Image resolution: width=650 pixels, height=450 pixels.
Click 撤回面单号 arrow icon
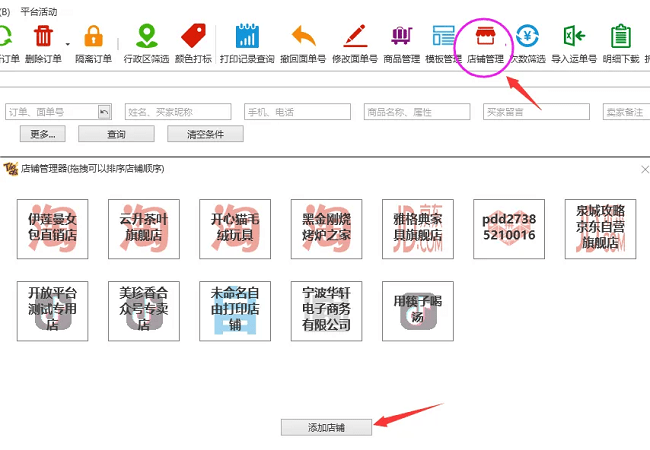[x=302, y=38]
